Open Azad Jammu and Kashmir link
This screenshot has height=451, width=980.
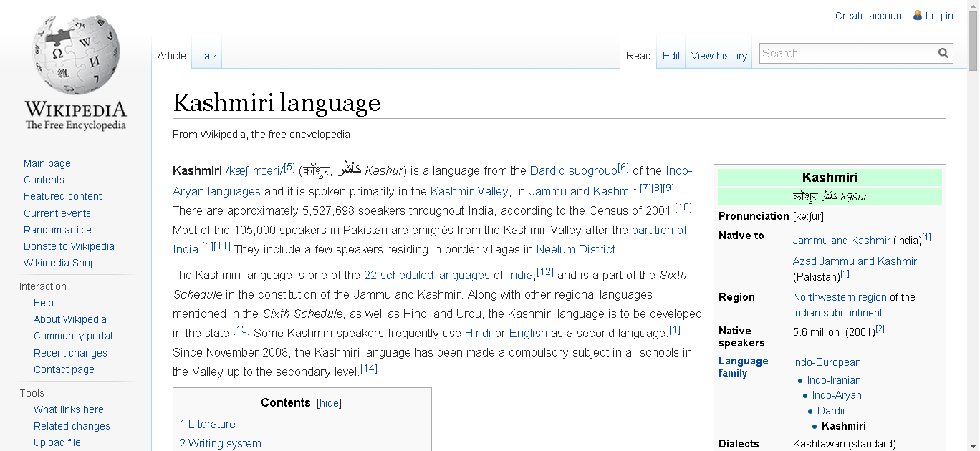(855, 261)
